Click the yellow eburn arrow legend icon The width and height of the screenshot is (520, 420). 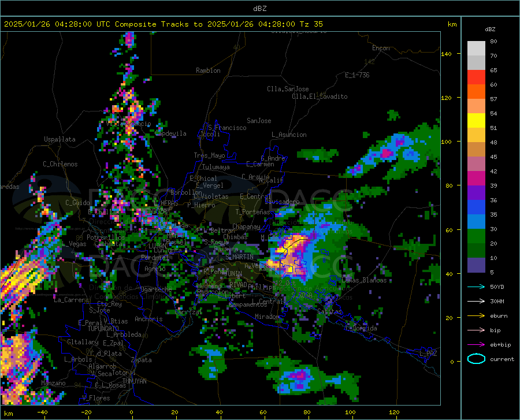click(476, 316)
